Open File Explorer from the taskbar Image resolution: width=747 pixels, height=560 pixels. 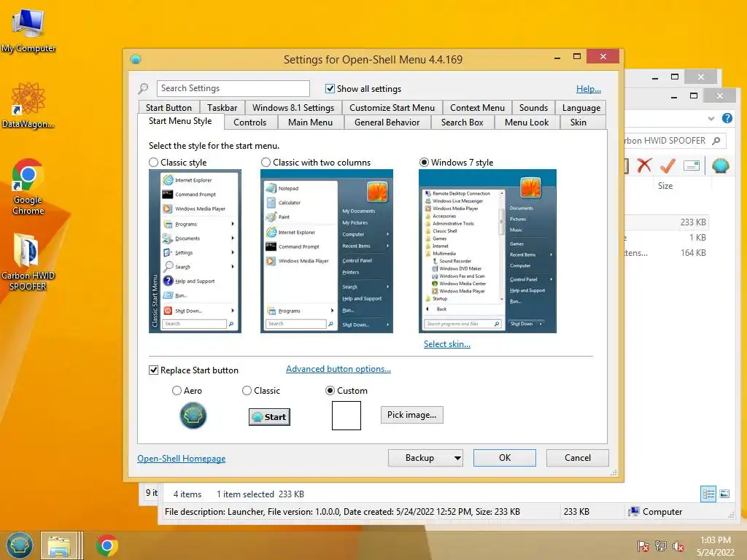pos(58,545)
